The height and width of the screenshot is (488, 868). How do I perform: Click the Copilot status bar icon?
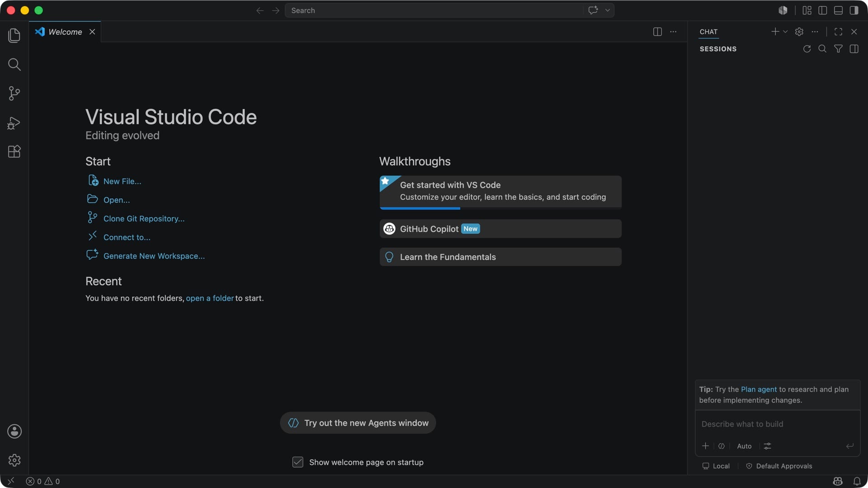click(x=838, y=481)
